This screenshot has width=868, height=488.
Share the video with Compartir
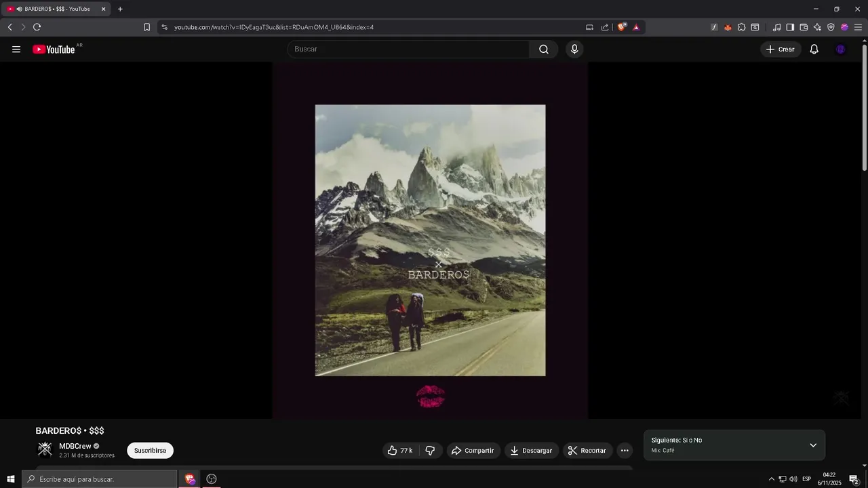[x=473, y=451]
